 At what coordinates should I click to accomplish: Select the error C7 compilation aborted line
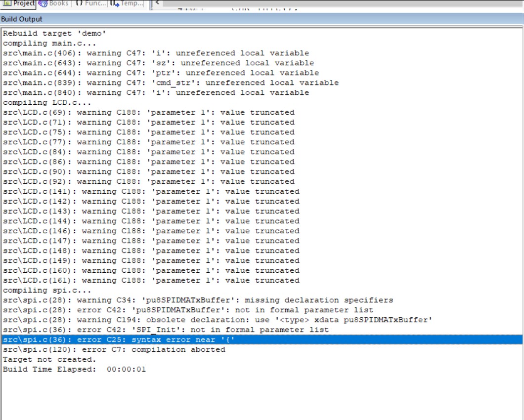(x=114, y=349)
